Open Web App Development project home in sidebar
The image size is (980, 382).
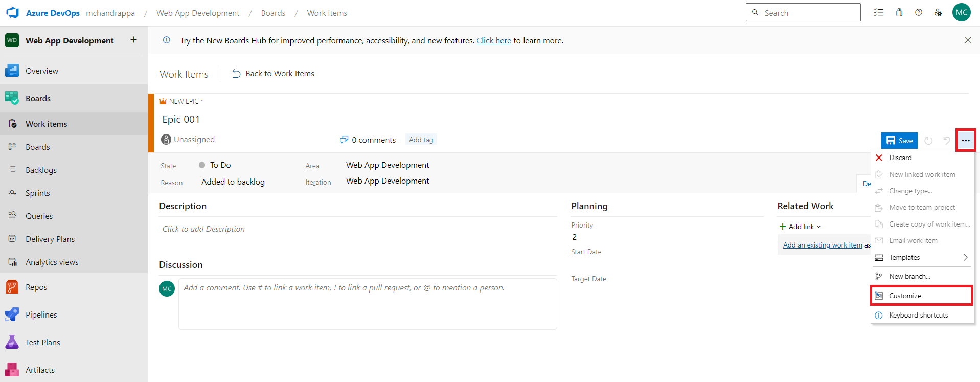point(70,40)
